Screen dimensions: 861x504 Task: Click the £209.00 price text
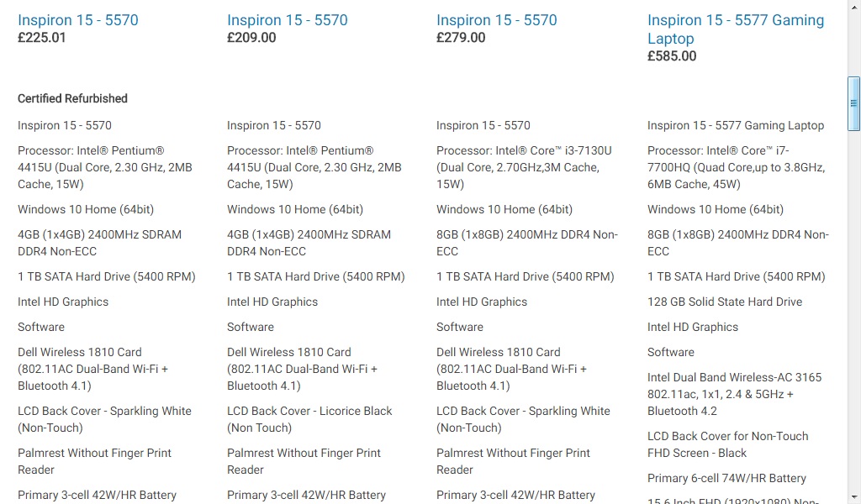[251, 38]
